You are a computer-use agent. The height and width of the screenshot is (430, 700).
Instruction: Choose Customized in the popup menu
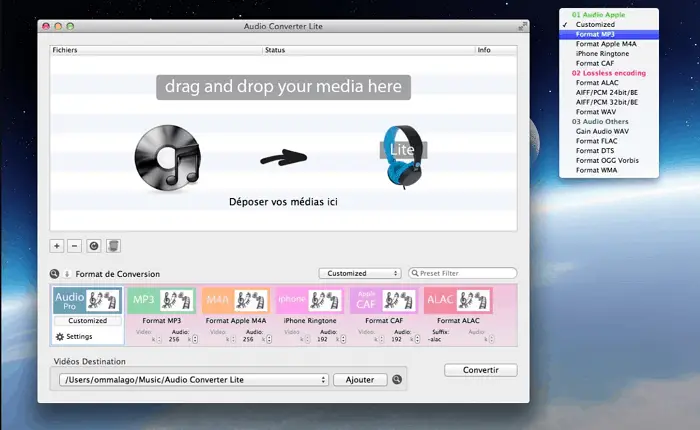pyautogui.click(x=609, y=25)
